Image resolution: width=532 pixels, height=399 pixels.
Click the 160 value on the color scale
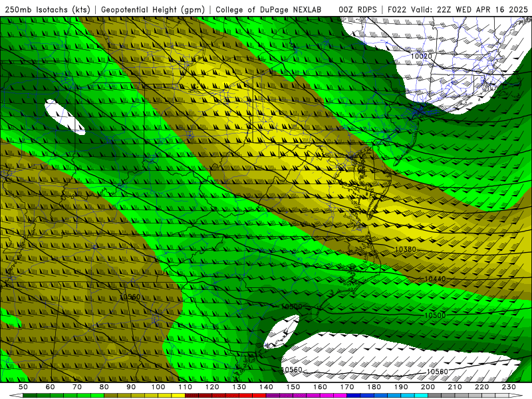tap(320, 387)
